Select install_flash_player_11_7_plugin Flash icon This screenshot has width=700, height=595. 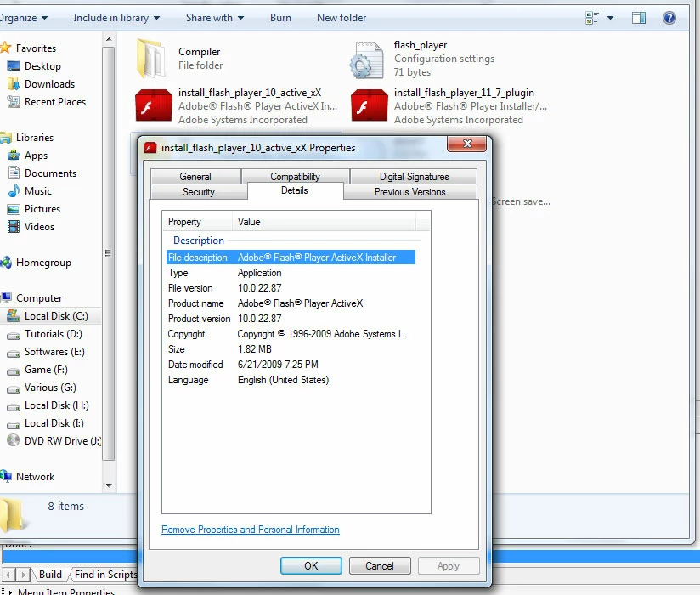click(x=370, y=105)
